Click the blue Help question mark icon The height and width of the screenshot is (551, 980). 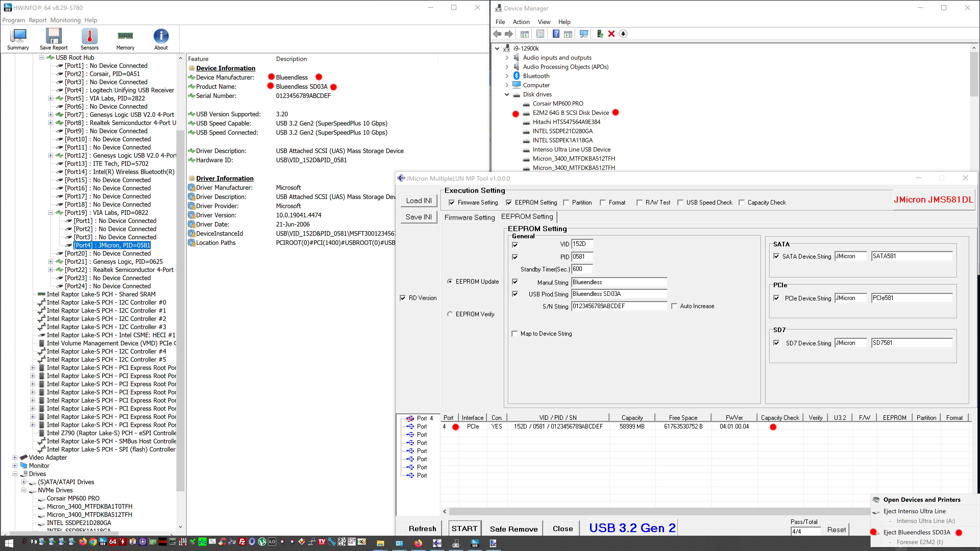(556, 34)
